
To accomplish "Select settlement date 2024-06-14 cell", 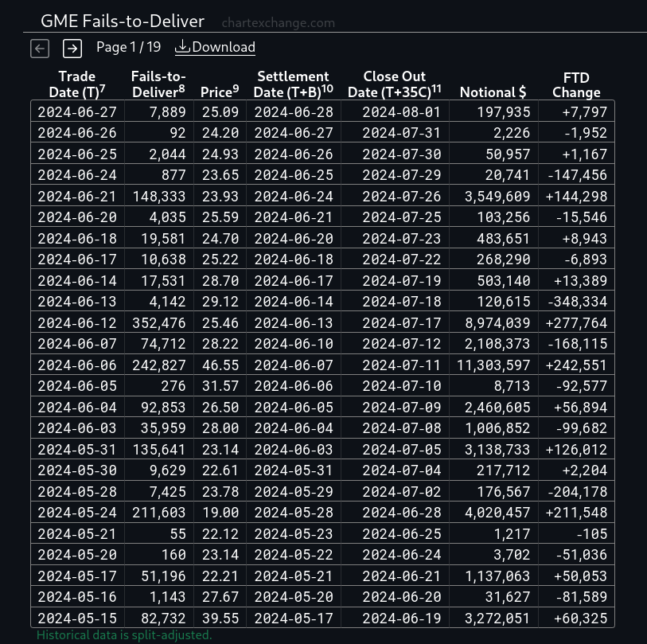I will click(x=294, y=302).
